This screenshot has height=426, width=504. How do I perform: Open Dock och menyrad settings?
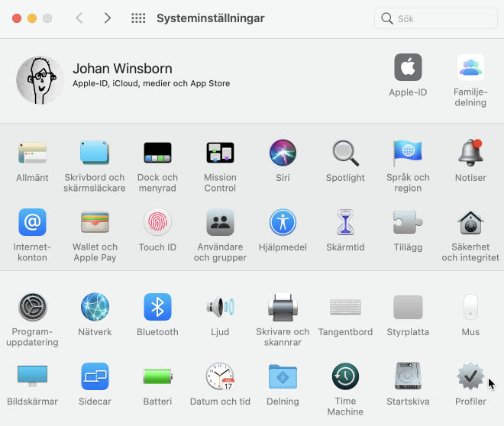157,153
